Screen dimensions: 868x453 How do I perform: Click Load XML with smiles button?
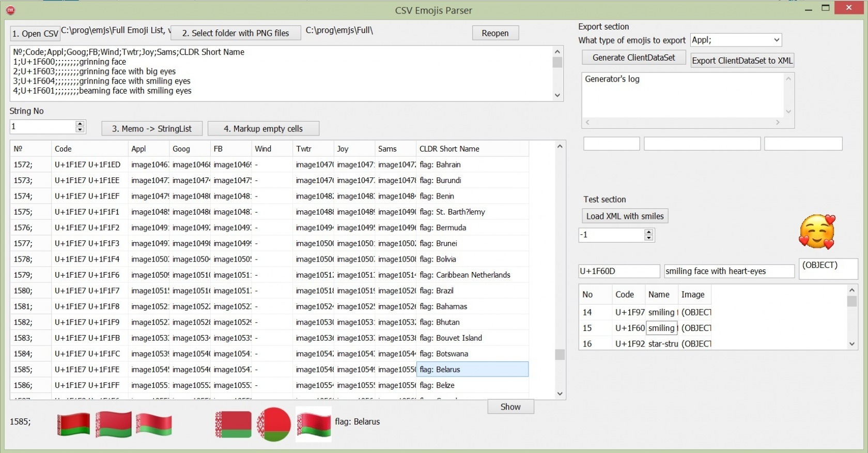tap(625, 216)
